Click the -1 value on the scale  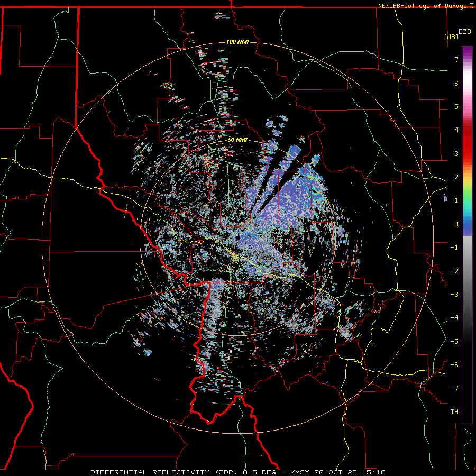(x=454, y=248)
